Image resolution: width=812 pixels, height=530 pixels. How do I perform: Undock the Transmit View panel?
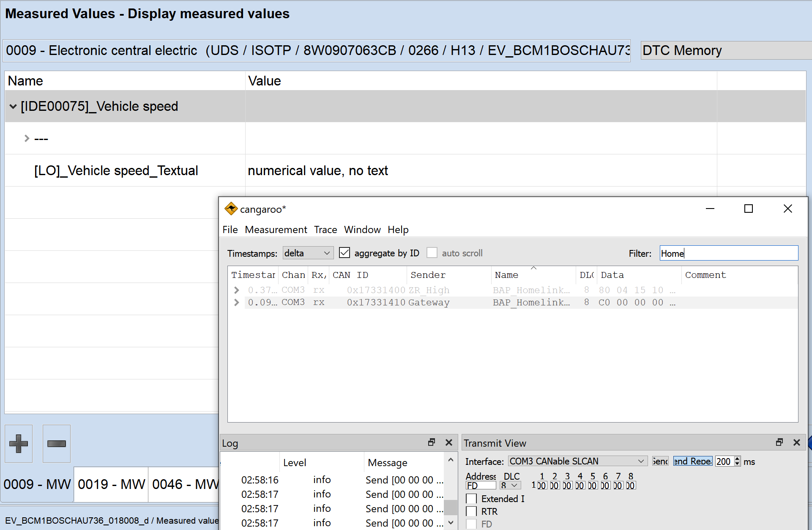click(x=779, y=442)
